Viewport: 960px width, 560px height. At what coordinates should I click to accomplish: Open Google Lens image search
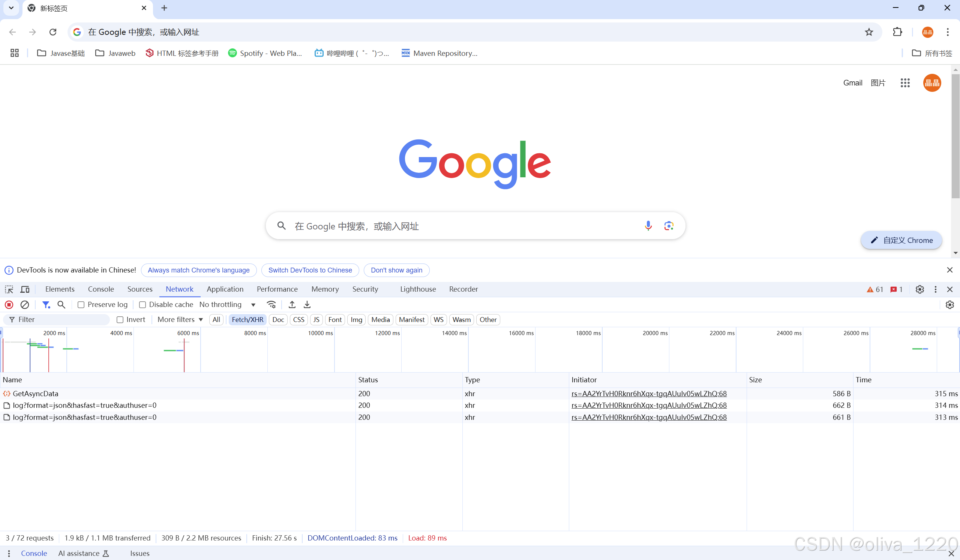coord(669,226)
